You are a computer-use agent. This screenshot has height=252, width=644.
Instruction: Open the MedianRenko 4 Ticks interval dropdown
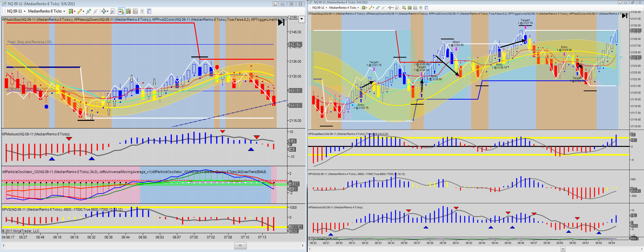click(x=344, y=8)
